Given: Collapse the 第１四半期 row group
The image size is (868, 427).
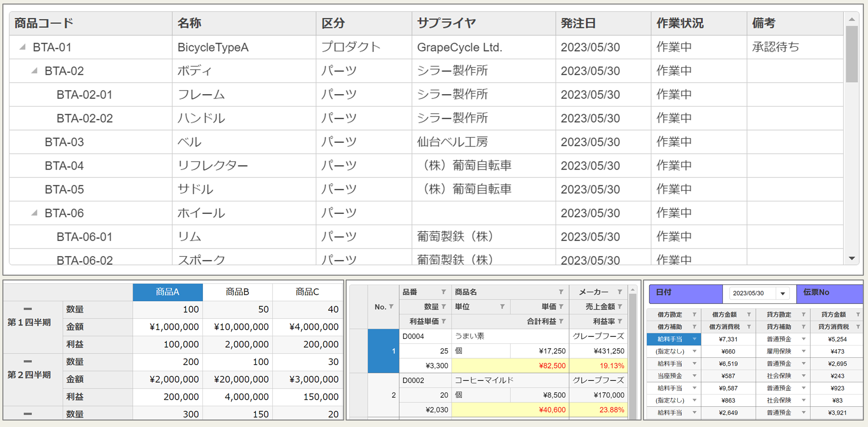Looking at the screenshot, I should point(28,309).
